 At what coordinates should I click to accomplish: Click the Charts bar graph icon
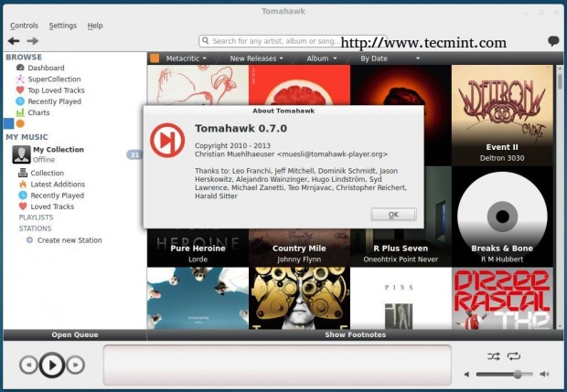(x=20, y=112)
